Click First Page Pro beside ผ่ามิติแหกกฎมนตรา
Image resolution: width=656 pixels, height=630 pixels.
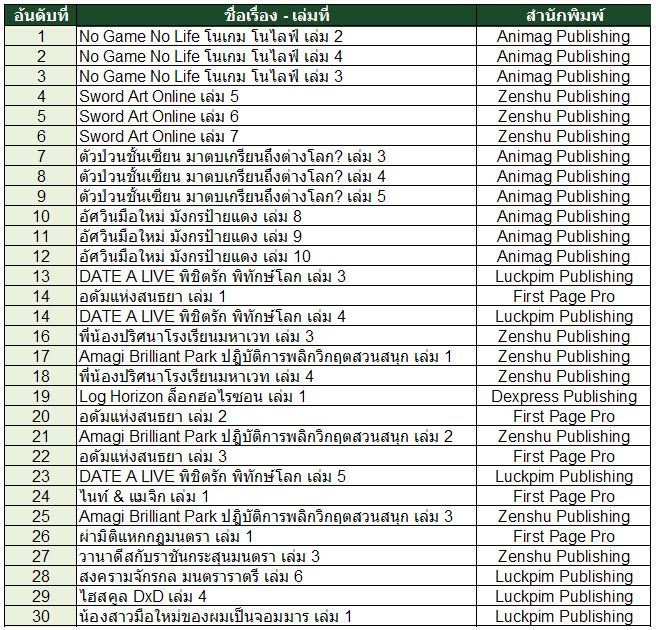pyautogui.click(x=564, y=536)
